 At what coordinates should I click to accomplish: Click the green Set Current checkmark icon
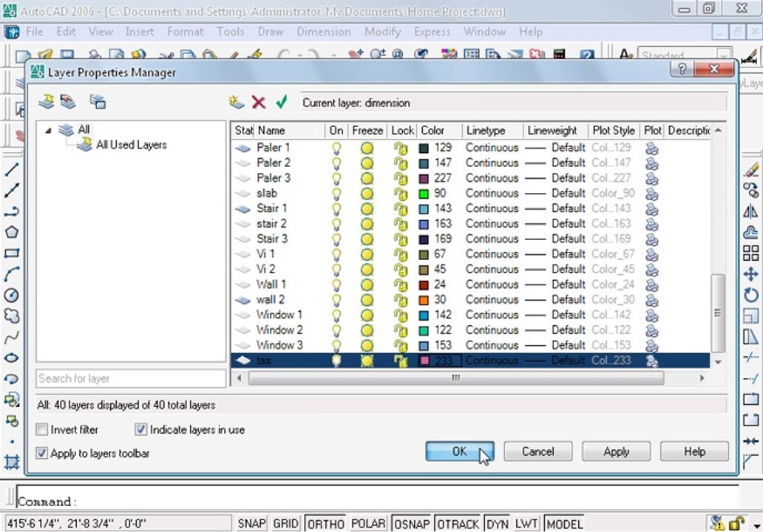tap(281, 102)
